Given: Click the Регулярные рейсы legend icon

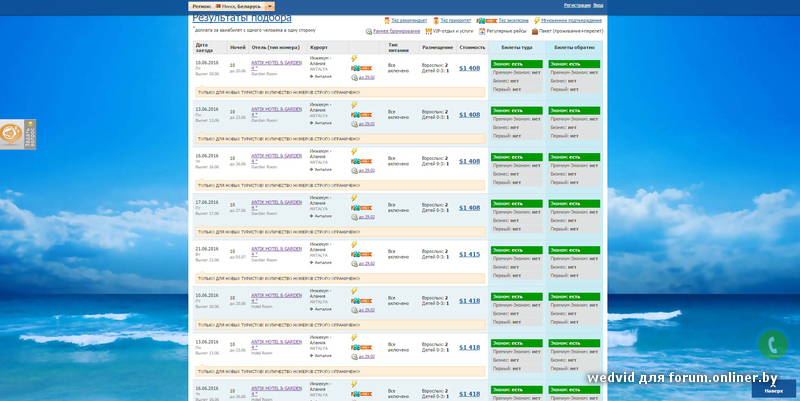Looking at the screenshot, I should pyautogui.click(x=482, y=31).
